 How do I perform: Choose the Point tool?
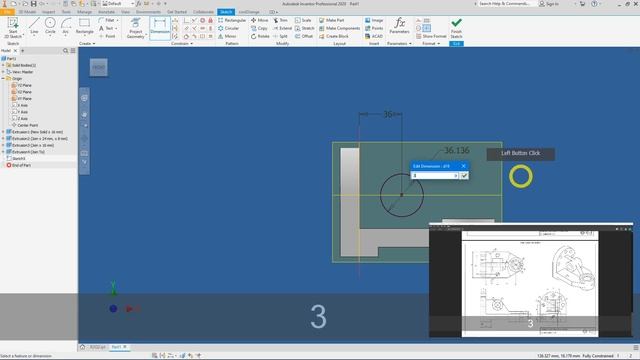(108, 36)
